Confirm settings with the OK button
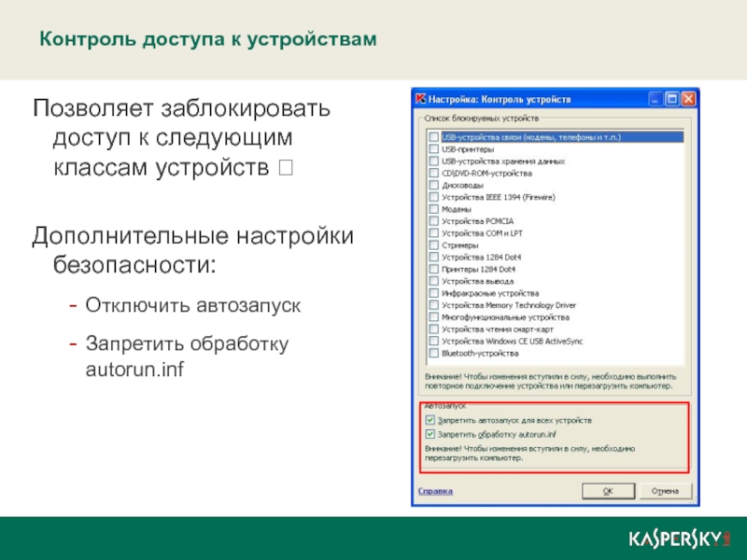This screenshot has height=560, width=747. pos(608,491)
